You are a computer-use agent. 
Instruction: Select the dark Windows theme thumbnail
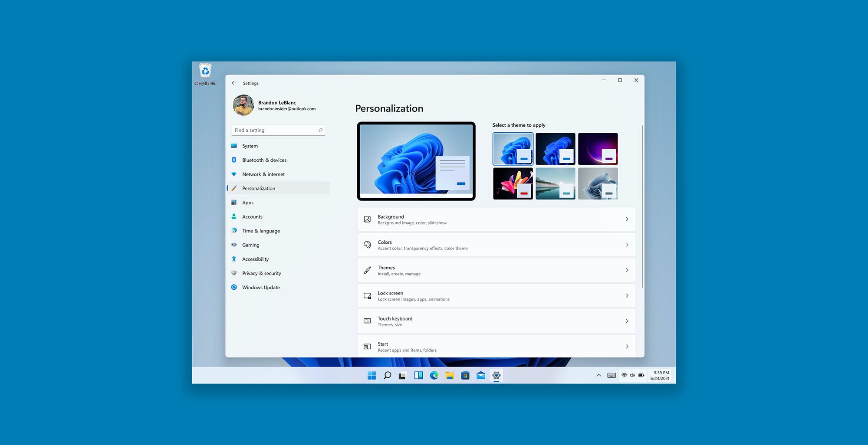click(555, 148)
